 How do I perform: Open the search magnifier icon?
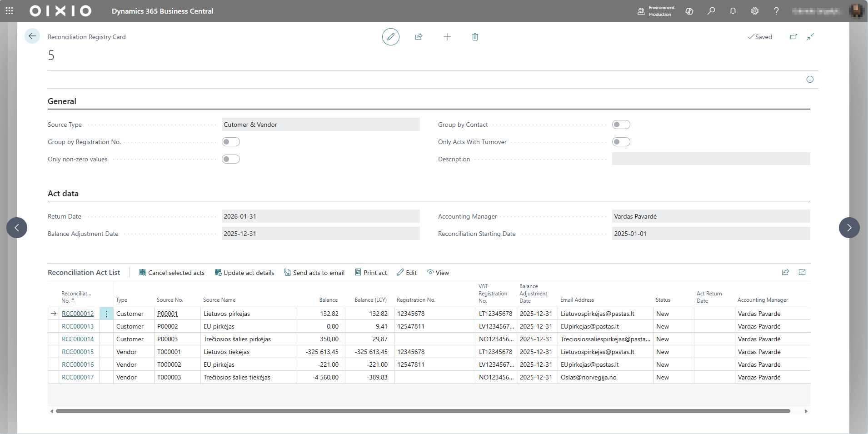(711, 11)
